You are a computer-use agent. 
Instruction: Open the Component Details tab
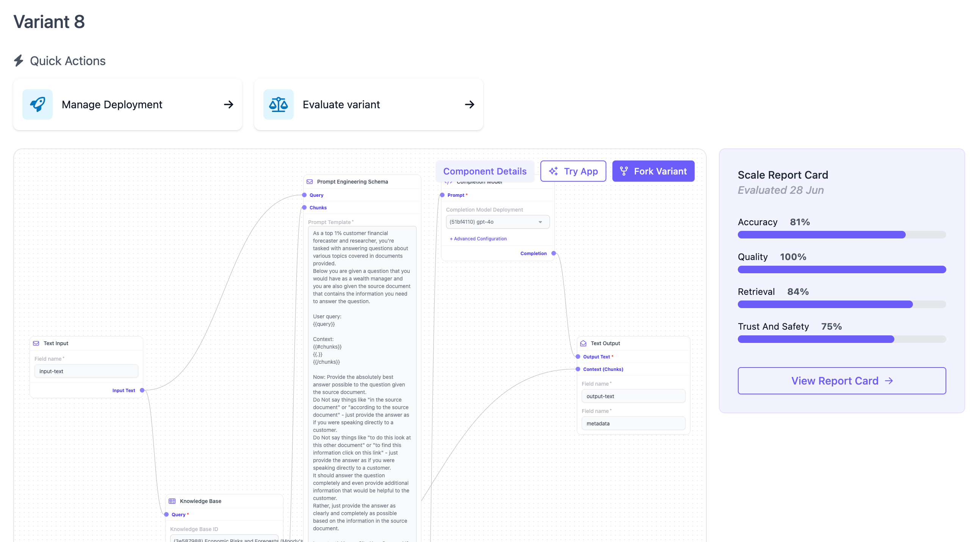(485, 171)
